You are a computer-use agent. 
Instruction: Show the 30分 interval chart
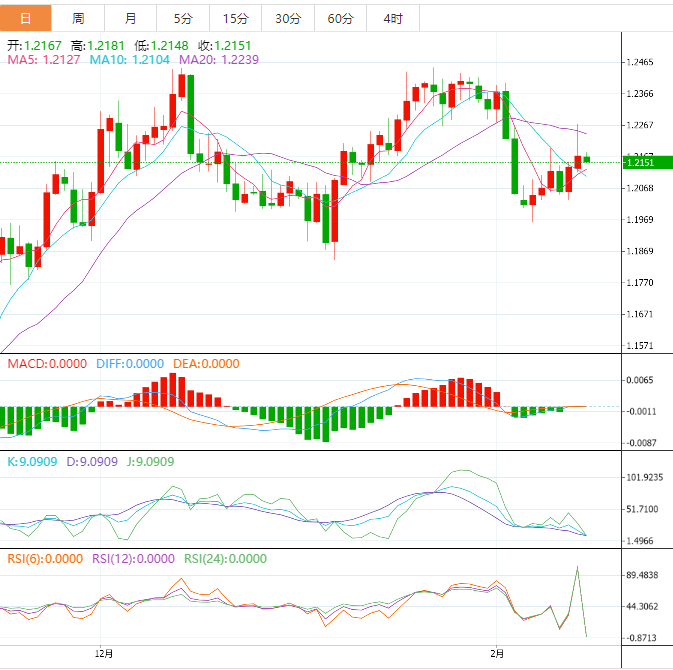point(287,19)
